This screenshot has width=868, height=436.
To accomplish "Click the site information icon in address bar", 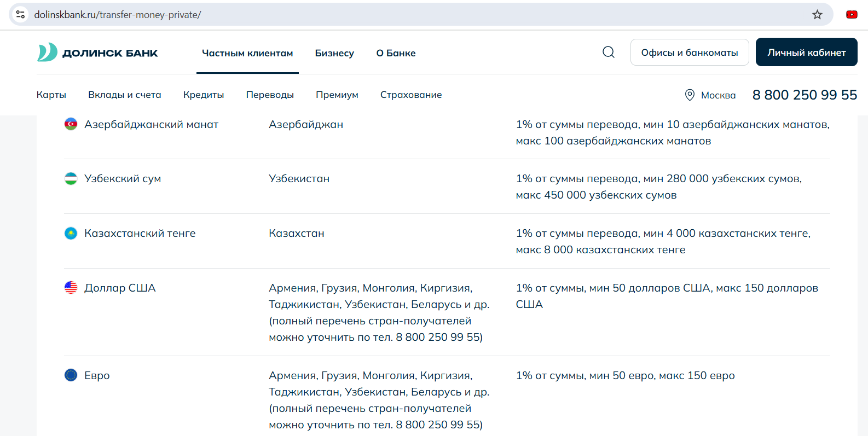I will [20, 14].
